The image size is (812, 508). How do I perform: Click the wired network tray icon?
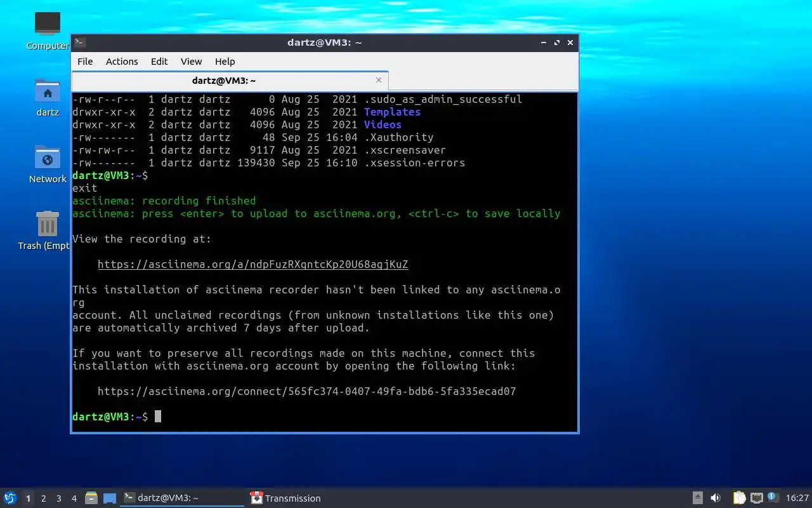click(x=756, y=498)
